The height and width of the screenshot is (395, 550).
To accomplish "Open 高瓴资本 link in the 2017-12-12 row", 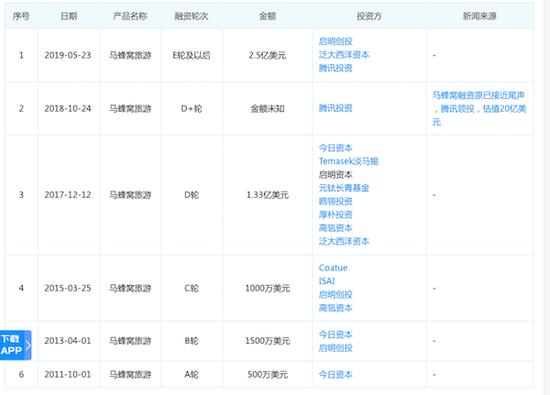I will (335, 228).
